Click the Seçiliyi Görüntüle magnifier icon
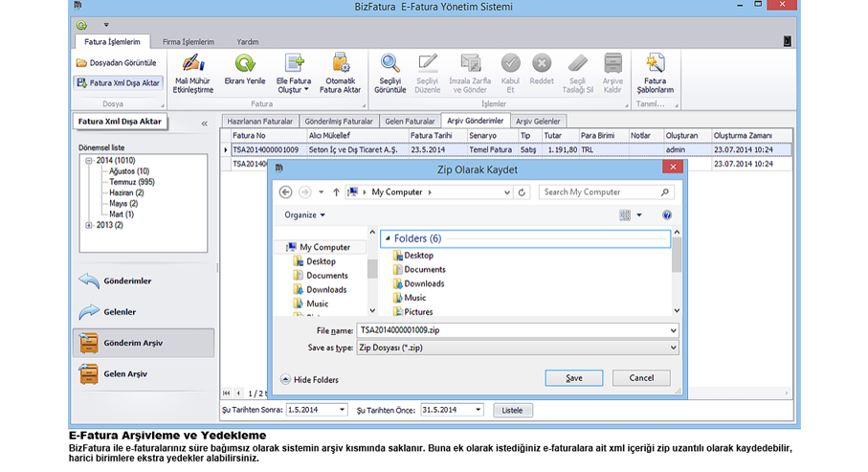Image resolution: width=868 pixels, height=472 pixels. click(x=389, y=65)
